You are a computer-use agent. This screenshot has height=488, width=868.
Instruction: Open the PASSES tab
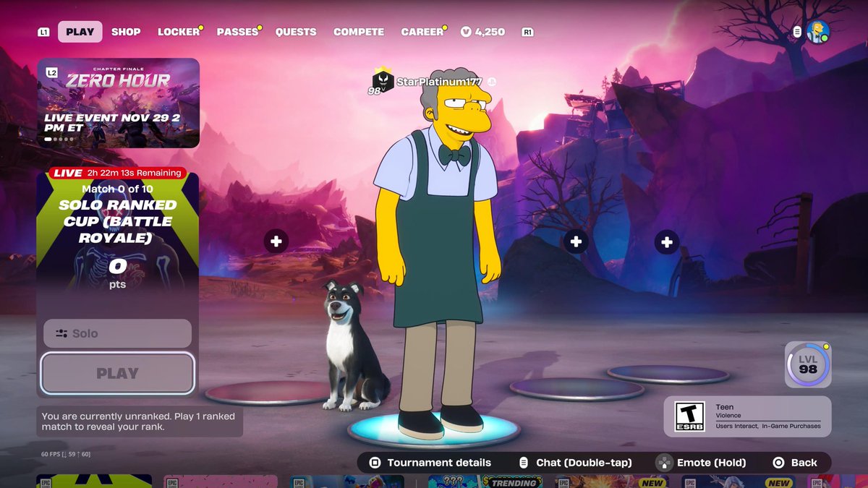click(x=237, y=32)
